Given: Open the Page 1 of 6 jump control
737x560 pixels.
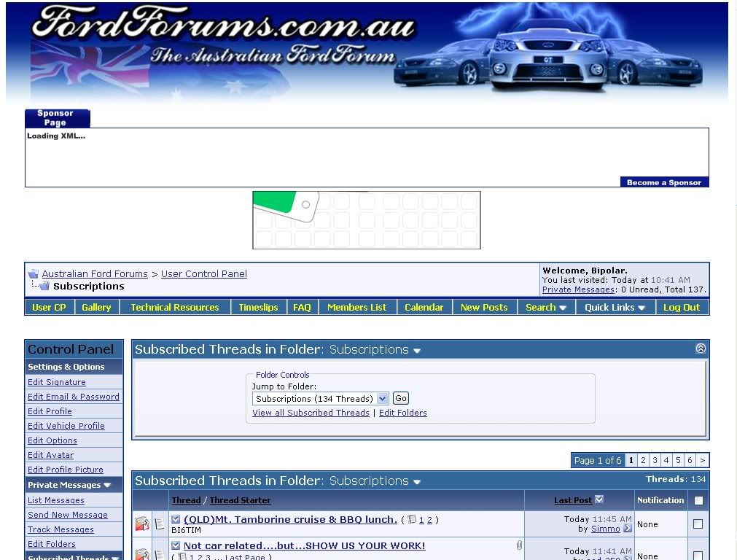Looking at the screenshot, I should [598, 460].
